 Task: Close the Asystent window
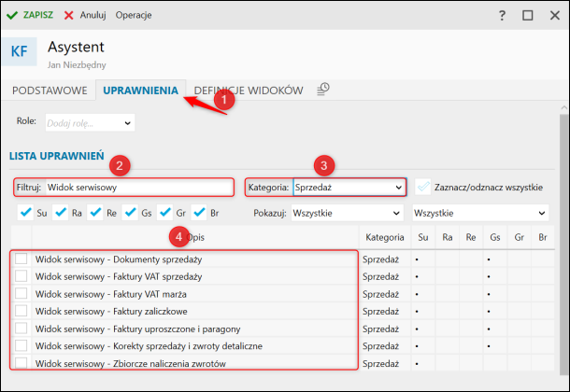(555, 15)
